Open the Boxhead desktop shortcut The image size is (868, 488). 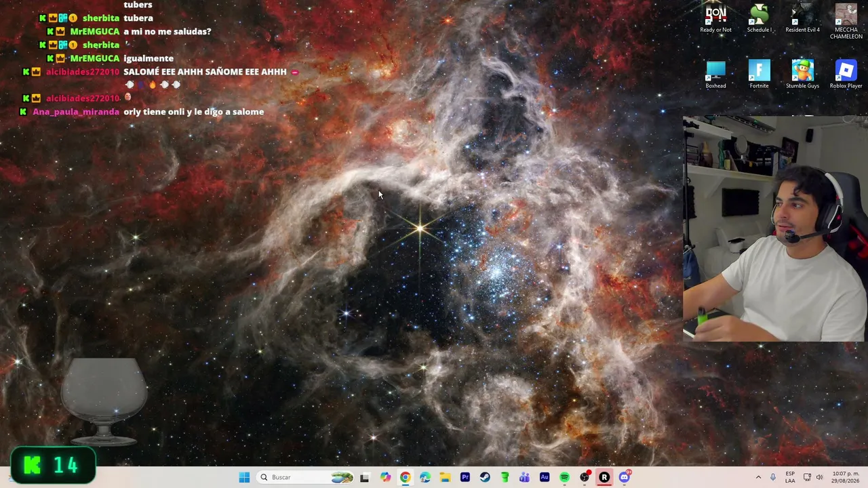click(x=715, y=75)
